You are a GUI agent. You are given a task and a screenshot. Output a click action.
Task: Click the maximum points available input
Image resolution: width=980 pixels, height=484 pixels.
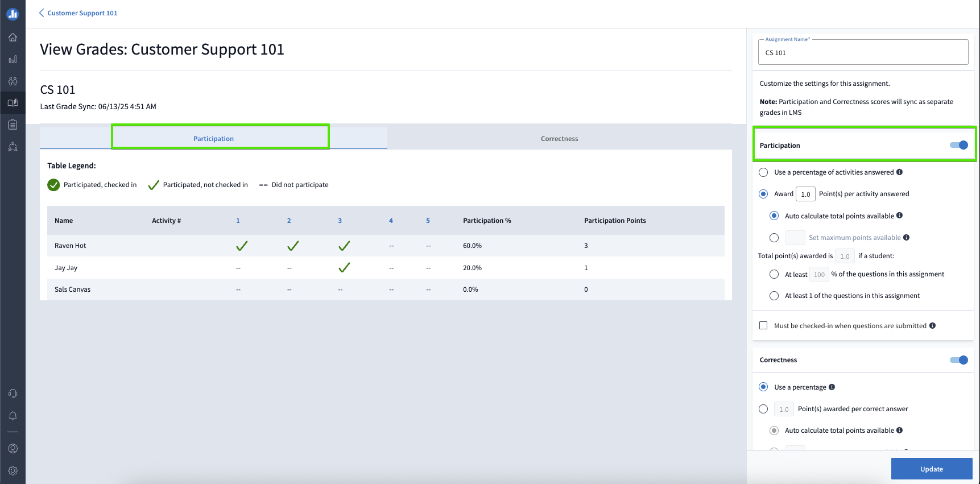(795, 237)
